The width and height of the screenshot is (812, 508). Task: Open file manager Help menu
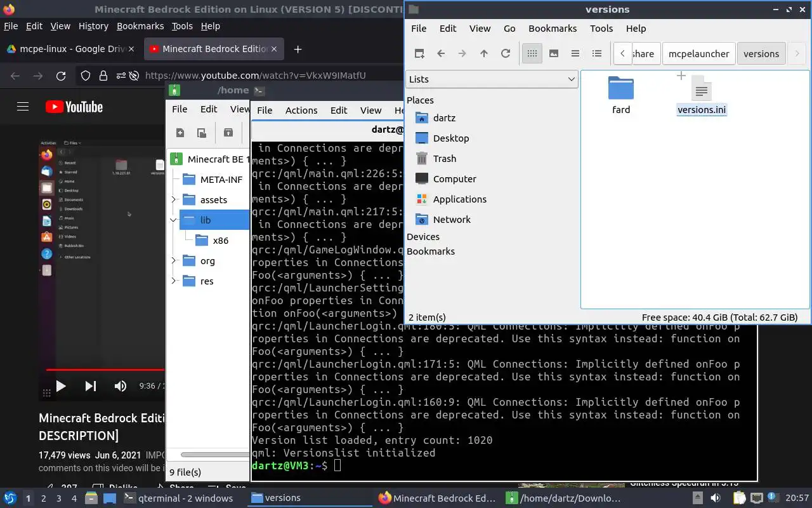[x=636, y=28]
